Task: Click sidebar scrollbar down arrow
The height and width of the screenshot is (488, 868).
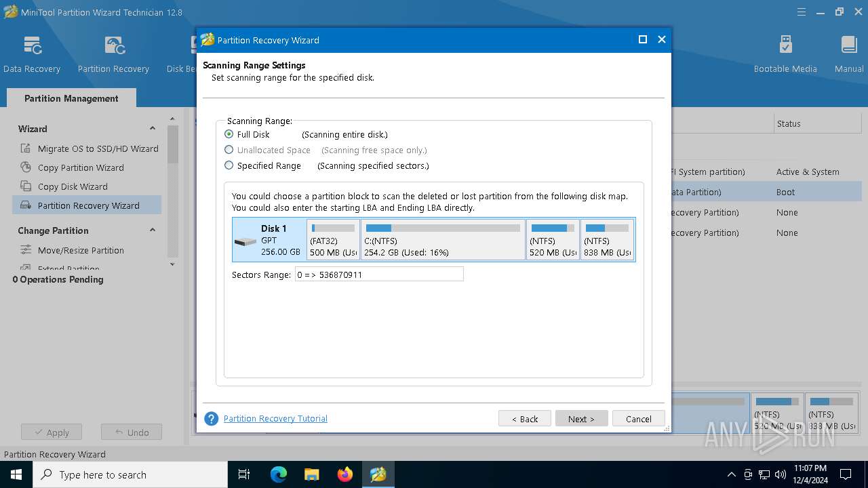Action: pos(172,264)
